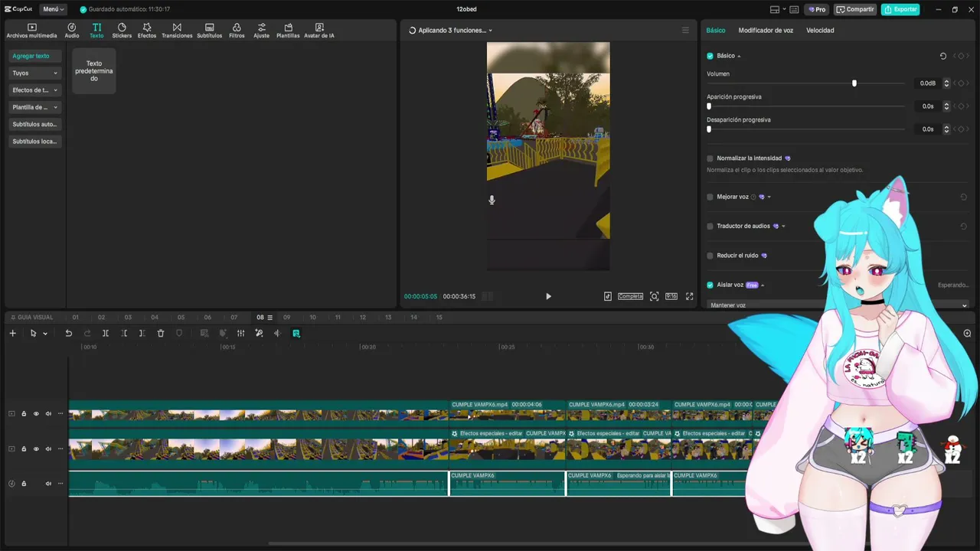Open the Aplicando 3 funciones dropdown
The width and height of the screenshot is (980, 551).
click(x=451, y=31)
